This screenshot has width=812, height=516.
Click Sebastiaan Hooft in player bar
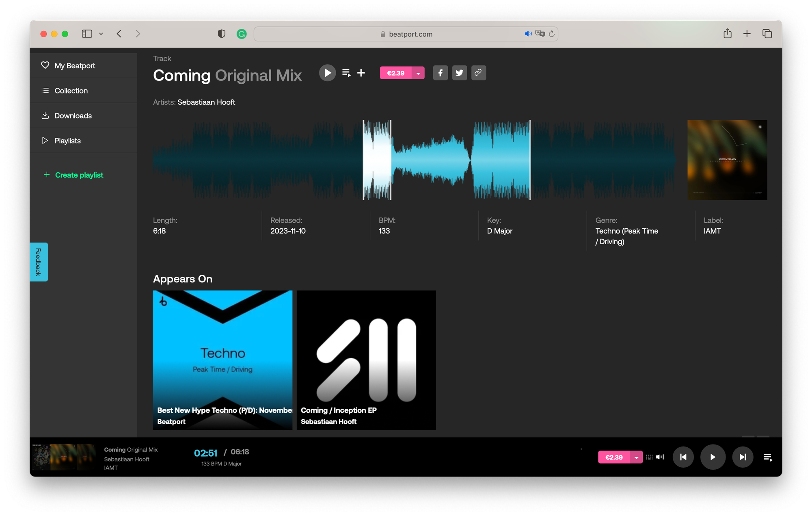127,459
